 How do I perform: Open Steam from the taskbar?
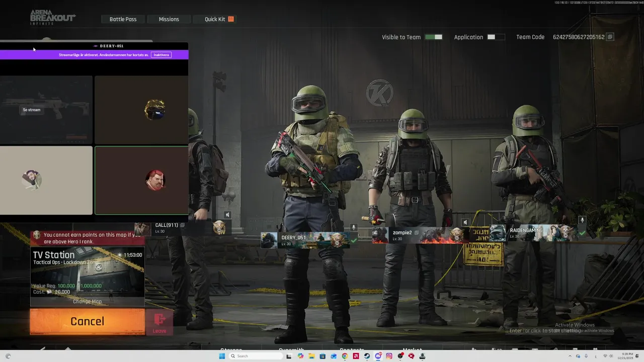[367, 356]
